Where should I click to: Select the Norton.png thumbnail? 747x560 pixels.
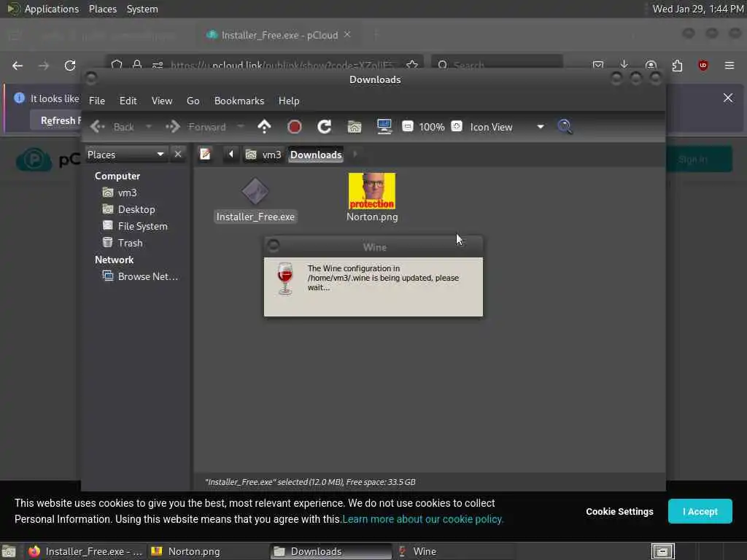[x=372, y=191]
